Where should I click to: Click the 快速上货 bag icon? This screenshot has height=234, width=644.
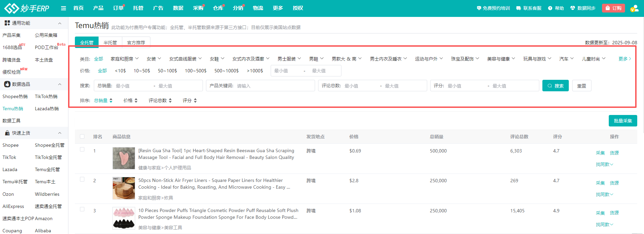[7, 133]
